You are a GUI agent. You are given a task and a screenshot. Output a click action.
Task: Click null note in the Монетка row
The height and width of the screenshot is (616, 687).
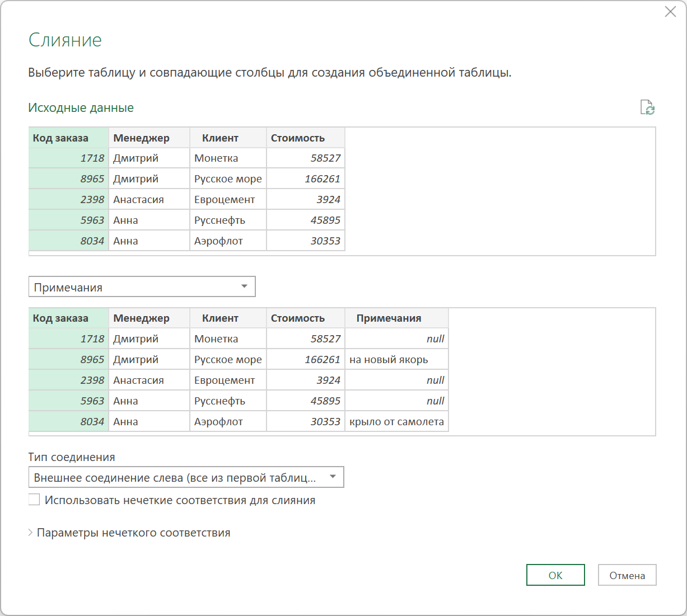396,339
